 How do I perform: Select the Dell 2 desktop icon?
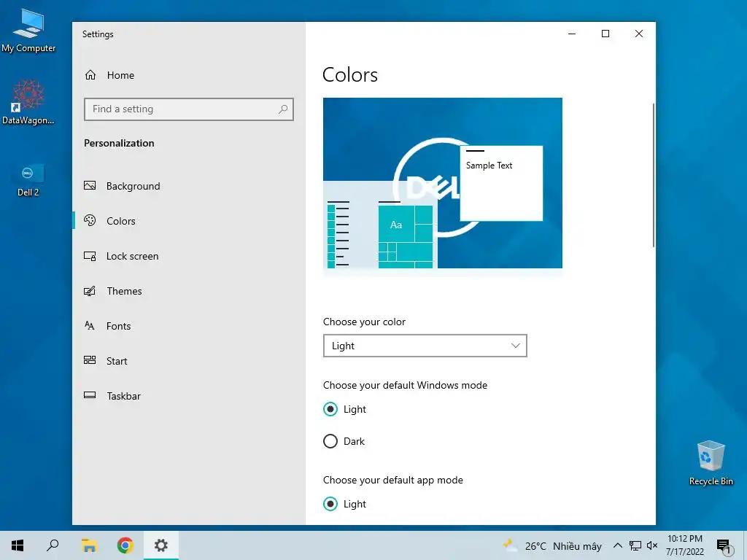[28, 179]
